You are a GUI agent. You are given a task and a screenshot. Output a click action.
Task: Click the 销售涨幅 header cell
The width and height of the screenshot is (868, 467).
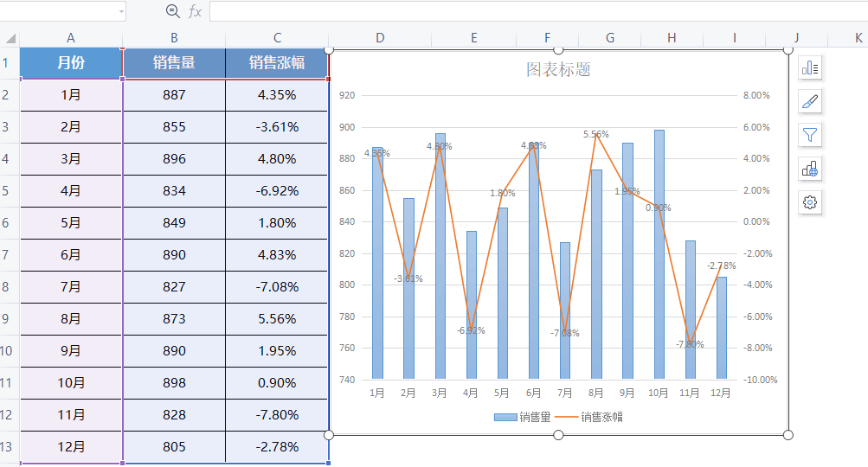(x=277, y=63)
